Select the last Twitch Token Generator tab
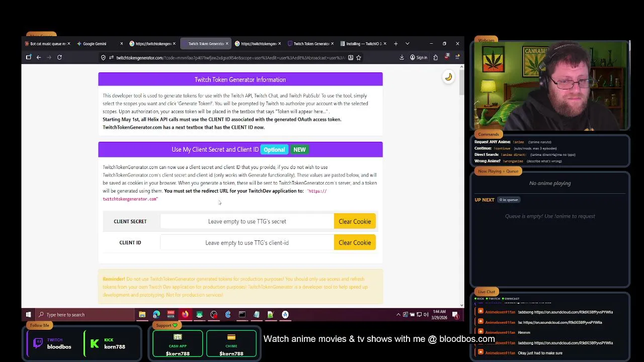Viewport: 644px width, 362px height. [x=311, y=44]
